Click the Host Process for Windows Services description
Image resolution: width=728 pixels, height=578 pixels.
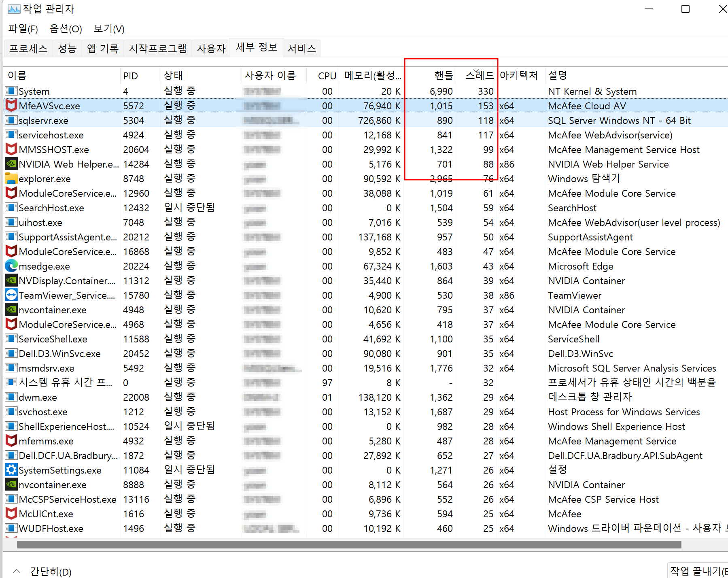(x=624, y=412)
